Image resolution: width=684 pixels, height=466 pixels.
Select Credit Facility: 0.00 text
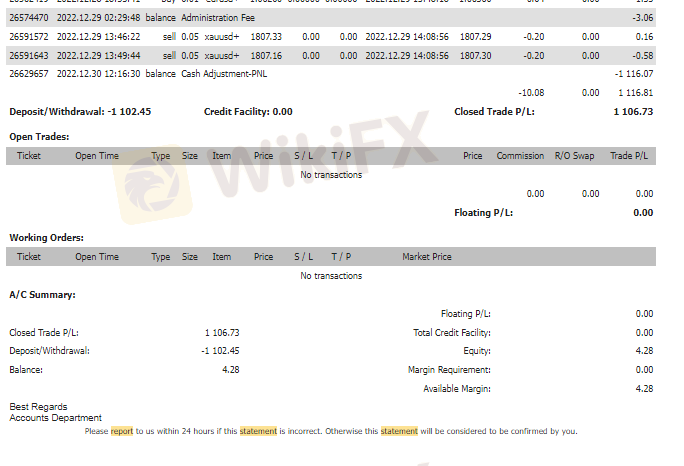point(248,112)
